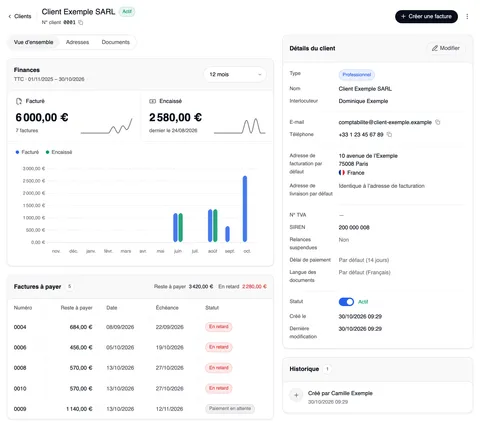Click the Date column header
The height and width of the screenshot is (426, 480).
[112, 308]
